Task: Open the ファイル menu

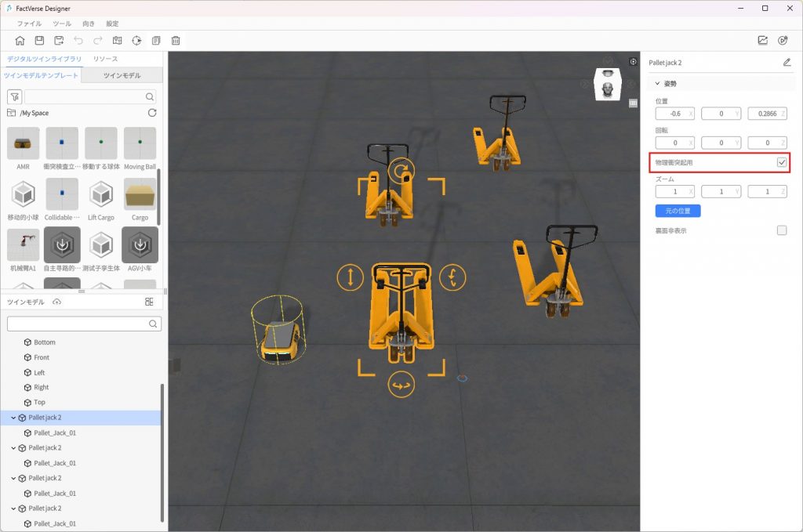Action: [29, 24]
